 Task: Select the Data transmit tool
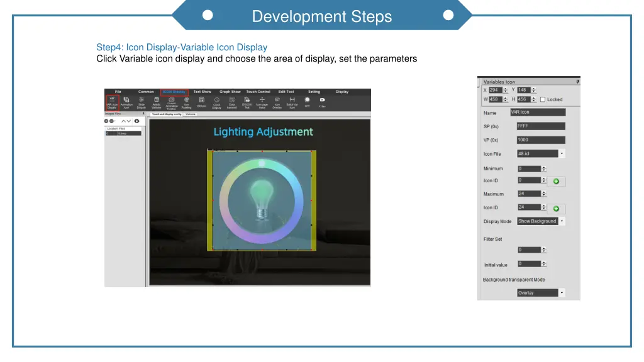[x=231, y=102]
